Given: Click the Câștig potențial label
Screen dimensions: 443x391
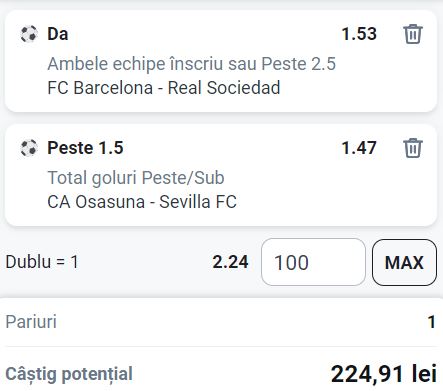Looking at the screenshot, I should coord(69,374).
